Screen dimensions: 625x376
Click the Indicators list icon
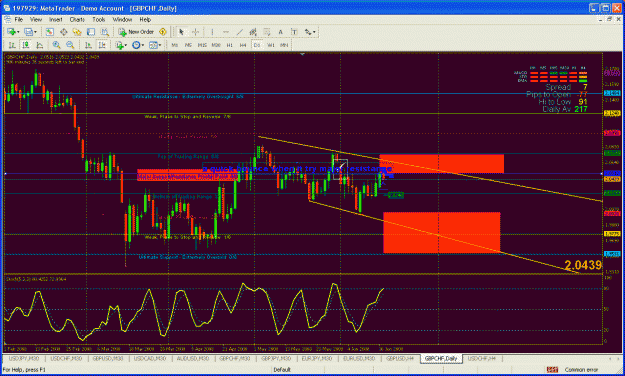tap(119, 45)
